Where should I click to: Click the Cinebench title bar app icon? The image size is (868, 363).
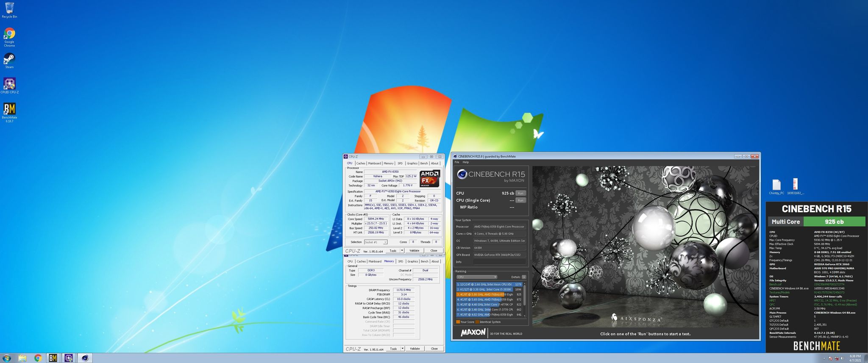(455, 156)
